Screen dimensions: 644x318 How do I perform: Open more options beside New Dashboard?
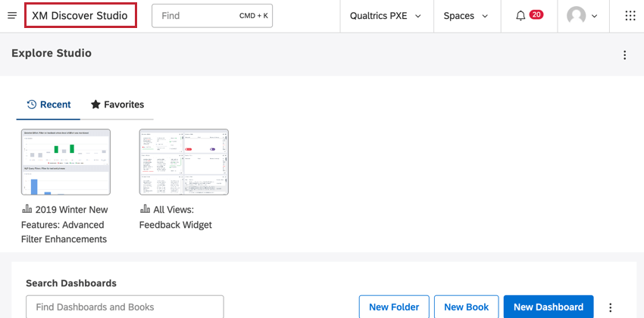(611, 307)
